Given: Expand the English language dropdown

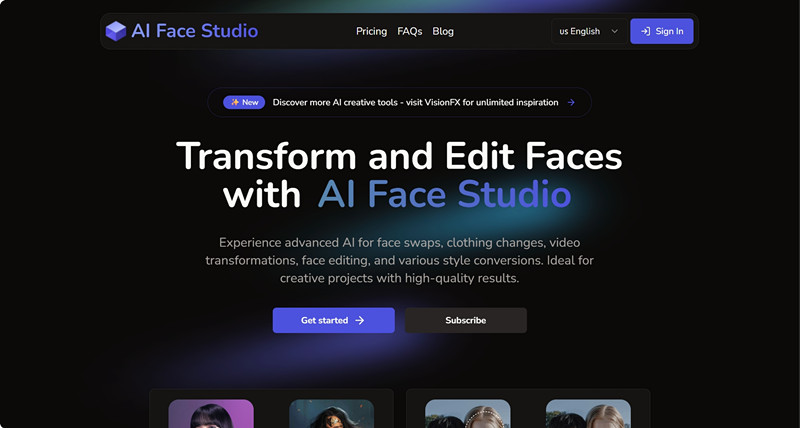Looking at the screenshot, I should point(589,31).
